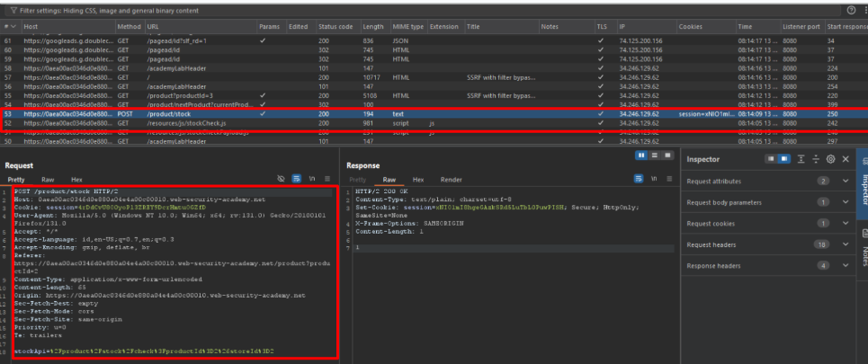Screen dimensions: 868x364
Task: Switch to vertical stacked layout
Action: pyautogui.click(x=654, y=155)
